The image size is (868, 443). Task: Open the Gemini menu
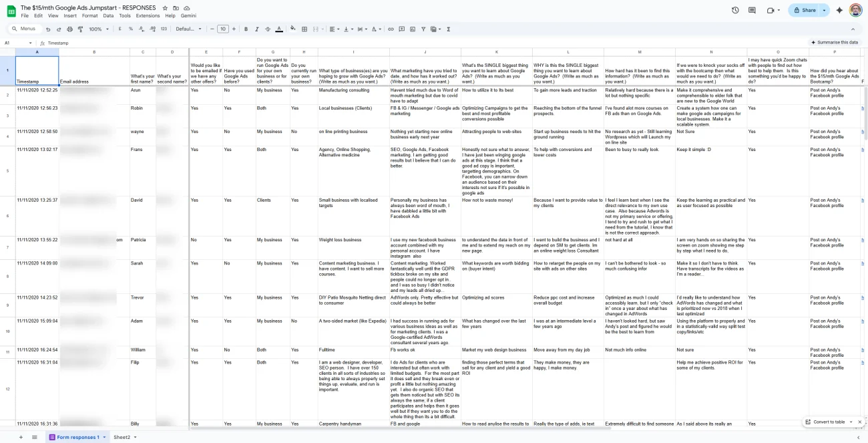click(188, 15)
